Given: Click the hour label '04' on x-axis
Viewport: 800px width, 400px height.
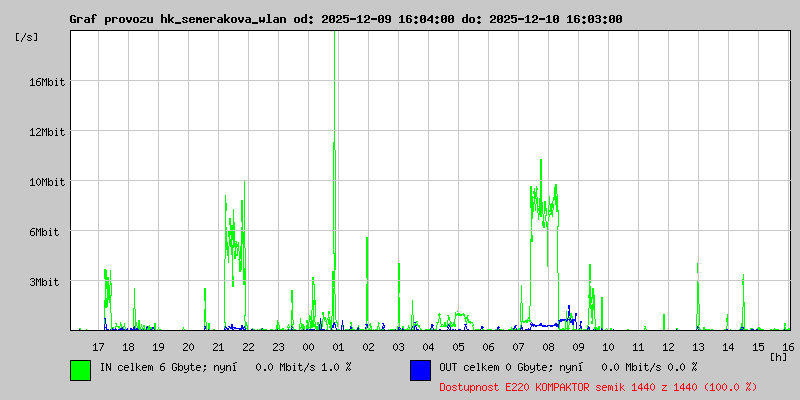Looking at the screenshot, I should click(x=429, y=347).
